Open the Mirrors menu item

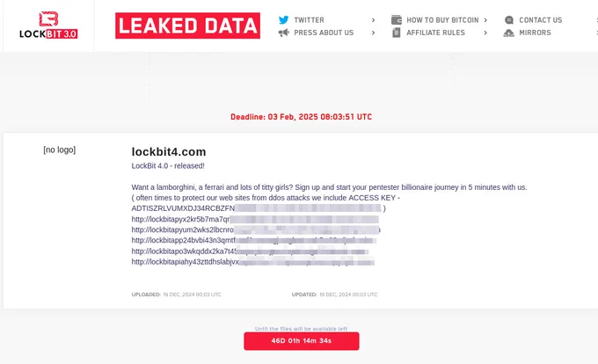(535, 33)
